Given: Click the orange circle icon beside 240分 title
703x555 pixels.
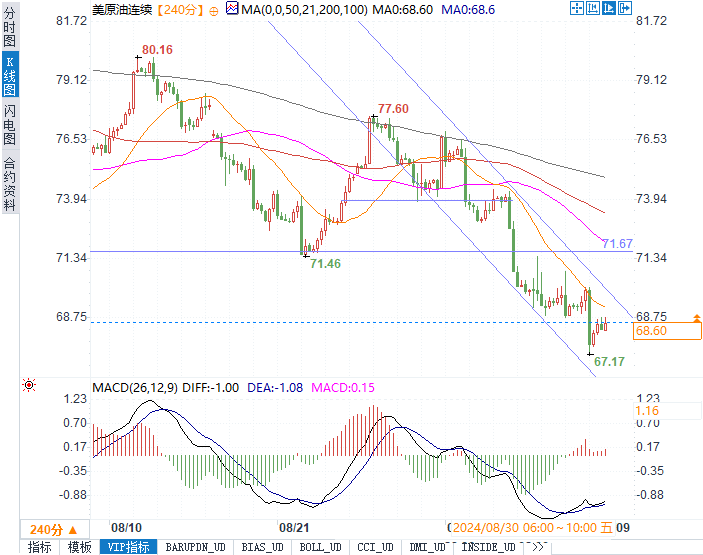Looking at the screenshot, I should point(214,11).
